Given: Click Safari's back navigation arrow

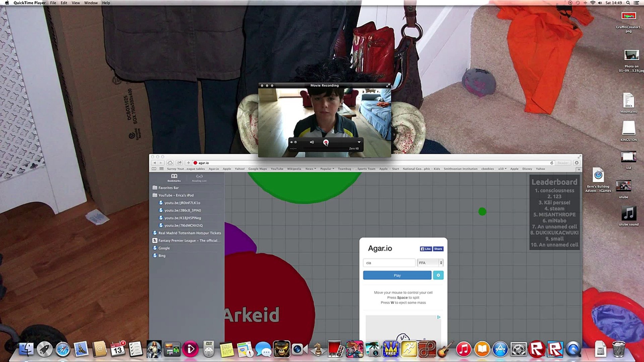Looking at the screenshot, I should [155, 163].
